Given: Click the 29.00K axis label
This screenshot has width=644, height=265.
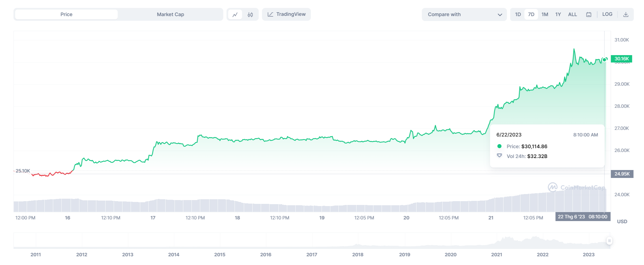Looking at the screenshot, I should (x=622, y=84).
